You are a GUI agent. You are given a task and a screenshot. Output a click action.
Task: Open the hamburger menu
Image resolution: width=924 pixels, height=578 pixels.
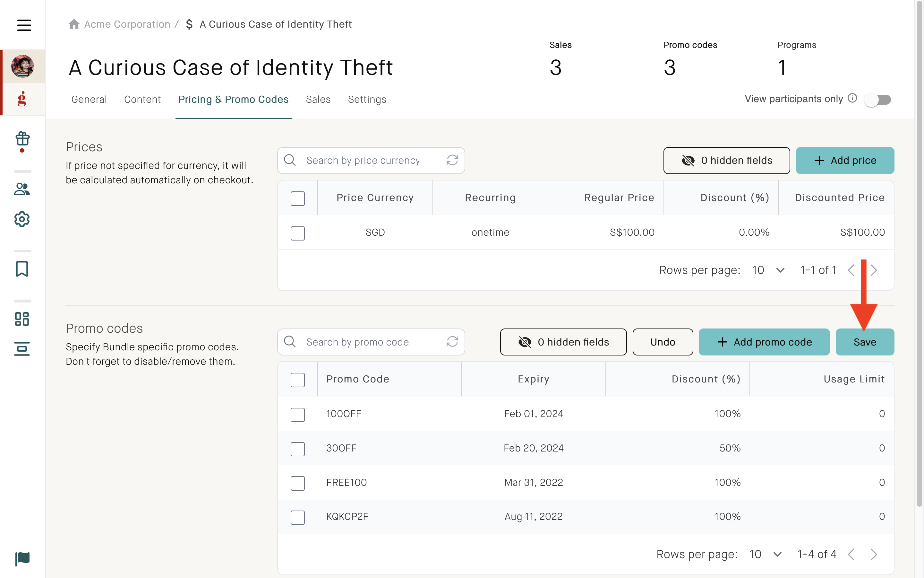pyautogui.click(x=24, y=25)
